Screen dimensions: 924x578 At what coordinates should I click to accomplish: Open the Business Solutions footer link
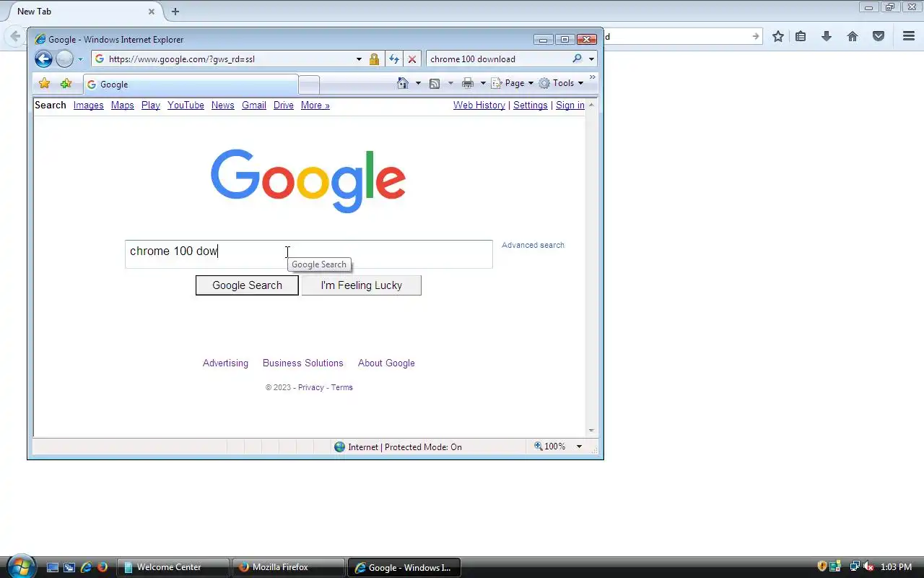pos(302,363)
